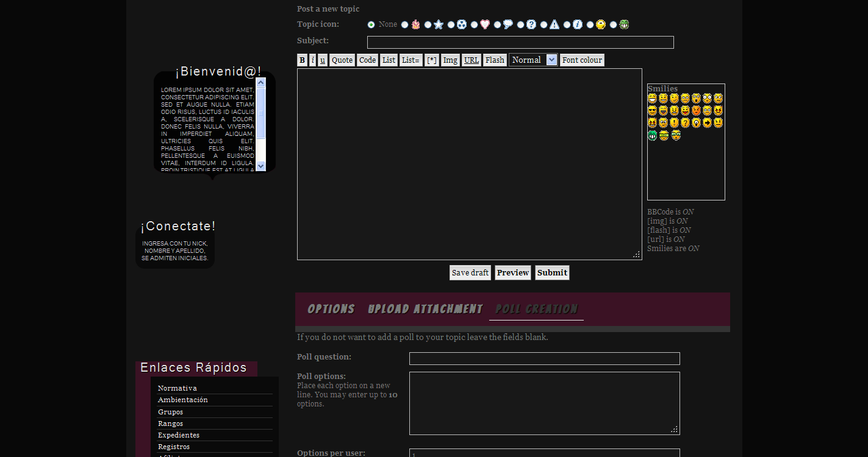Insert the green Mr. Green smiley
Image resolution: width=868 pixels, height=457 pixels.
click(x=652, y=135)
